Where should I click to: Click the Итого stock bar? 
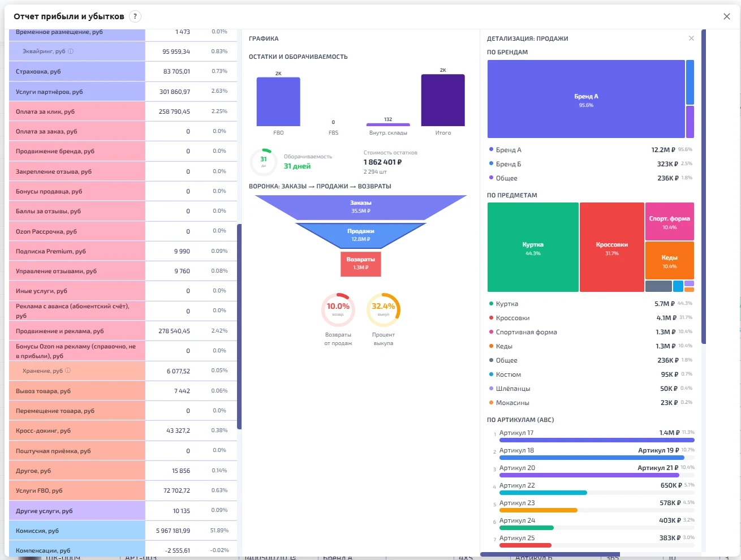click(x=443, y=100)
